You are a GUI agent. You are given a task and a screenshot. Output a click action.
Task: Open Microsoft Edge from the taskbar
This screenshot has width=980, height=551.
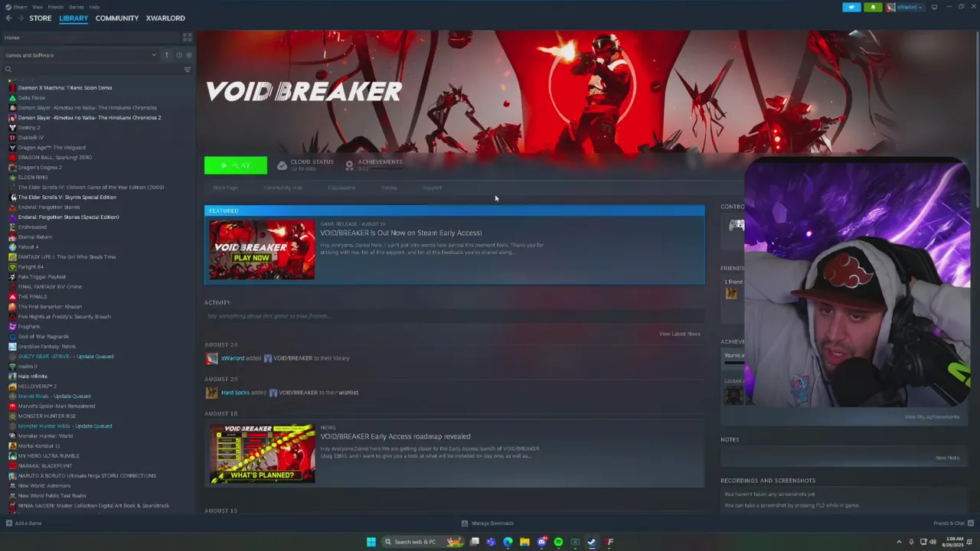pyautogui.click(x=508, y=542)
